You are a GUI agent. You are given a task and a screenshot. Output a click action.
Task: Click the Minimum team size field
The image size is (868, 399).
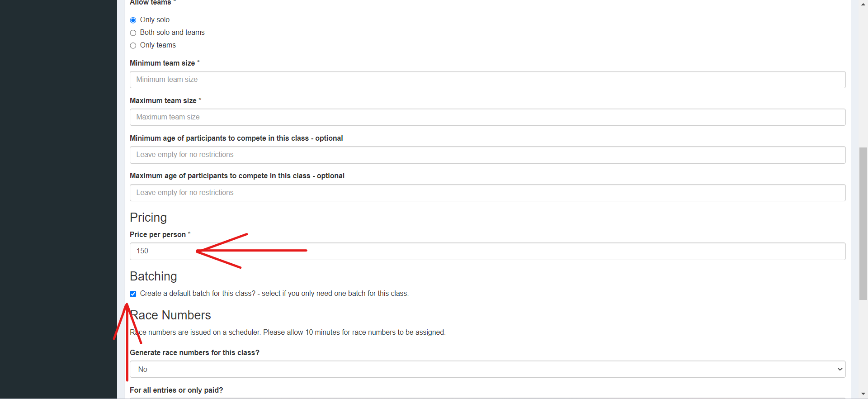point(487,80)
